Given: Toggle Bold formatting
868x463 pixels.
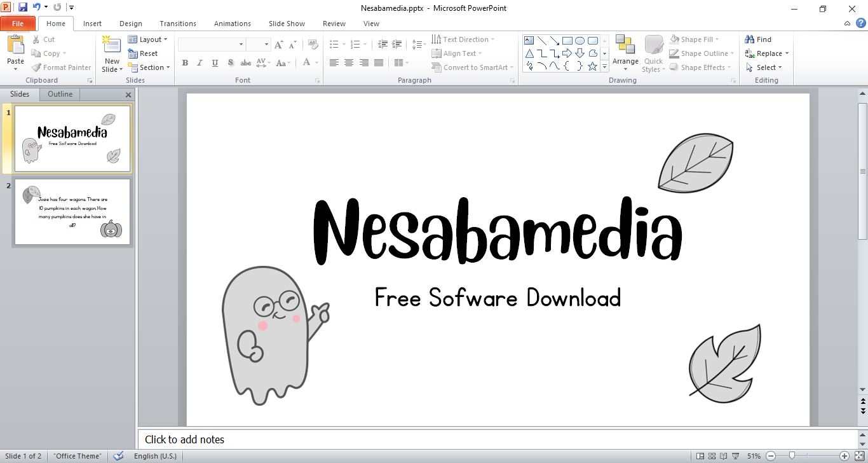Looking at the screenshot, I should pyautogui.click(x=185, y=63).
